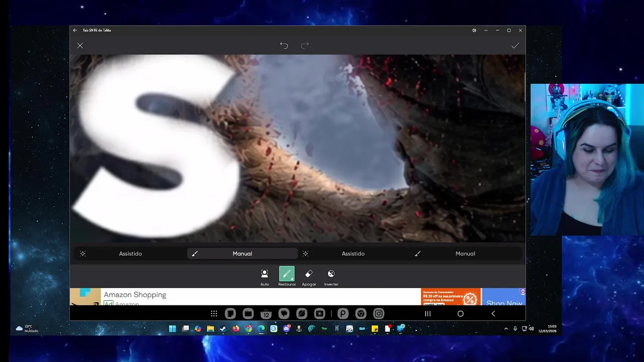Tap the Inverter selection tool
This screenshot has height=362, width=644.
tap(331, 277)
